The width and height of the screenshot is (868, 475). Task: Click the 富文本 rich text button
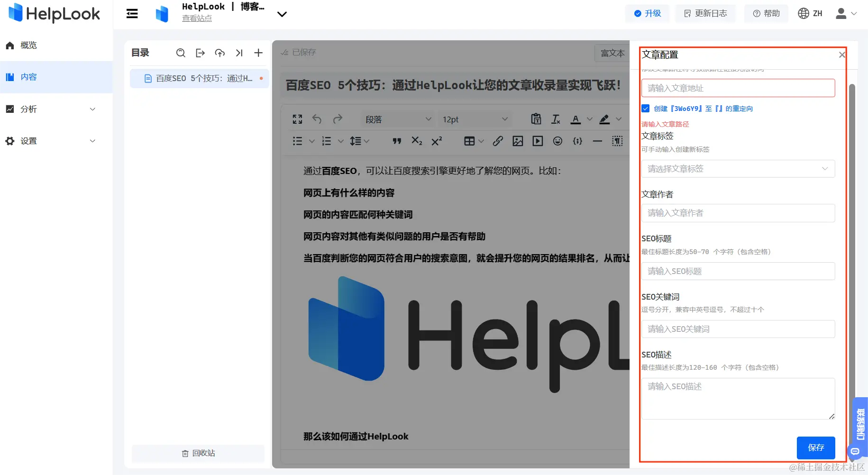[612, 53]
